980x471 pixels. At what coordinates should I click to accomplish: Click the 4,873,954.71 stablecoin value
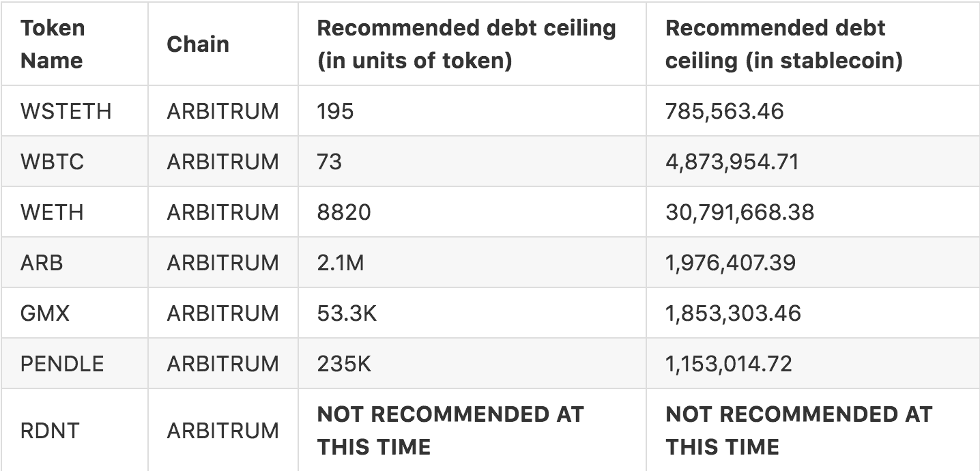coord(732,162)
